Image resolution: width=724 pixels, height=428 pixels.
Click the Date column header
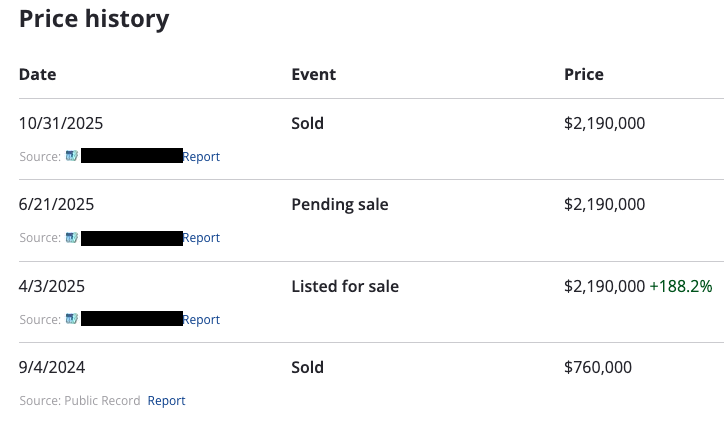click(38, 74)
